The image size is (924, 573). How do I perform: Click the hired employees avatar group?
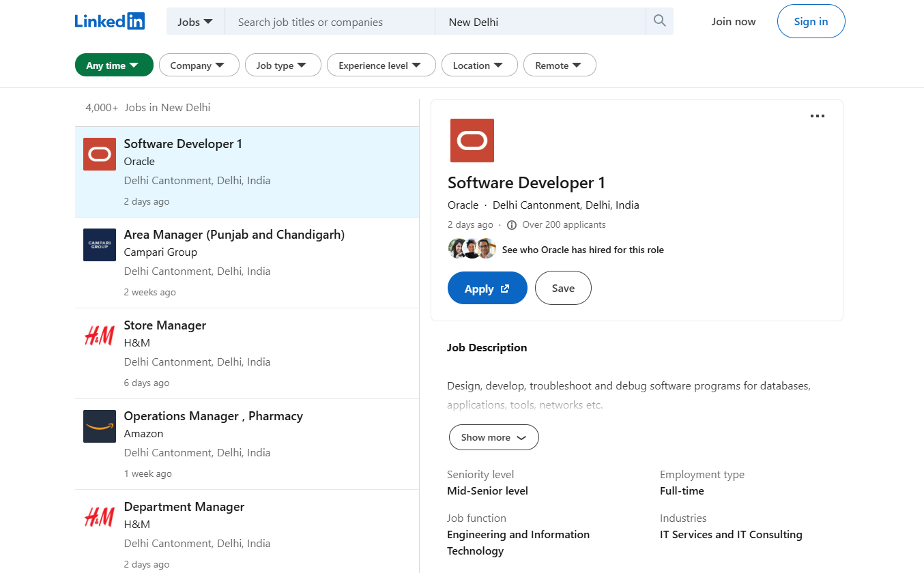tap(472, 249)
